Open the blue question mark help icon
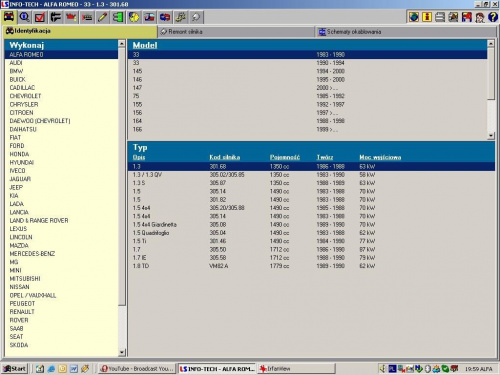The height and width of the screenshot is (375, 500). [493, 17]
